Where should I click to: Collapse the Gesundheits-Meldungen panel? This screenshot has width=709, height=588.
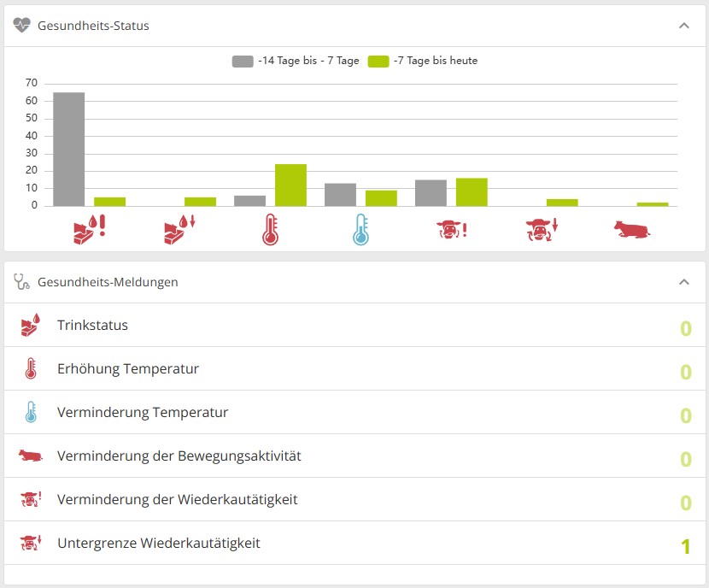click(684, 282)
